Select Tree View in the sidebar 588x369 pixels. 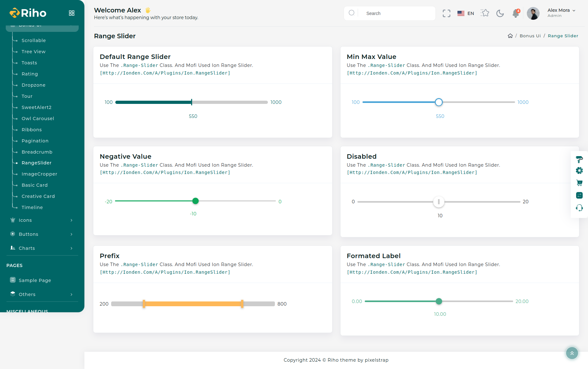click(33, 52)
